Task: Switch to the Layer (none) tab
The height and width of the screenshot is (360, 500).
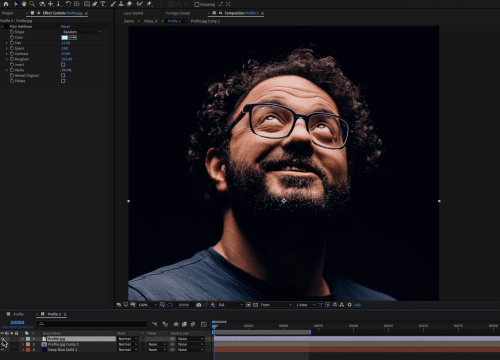Action: pos(133,13)
